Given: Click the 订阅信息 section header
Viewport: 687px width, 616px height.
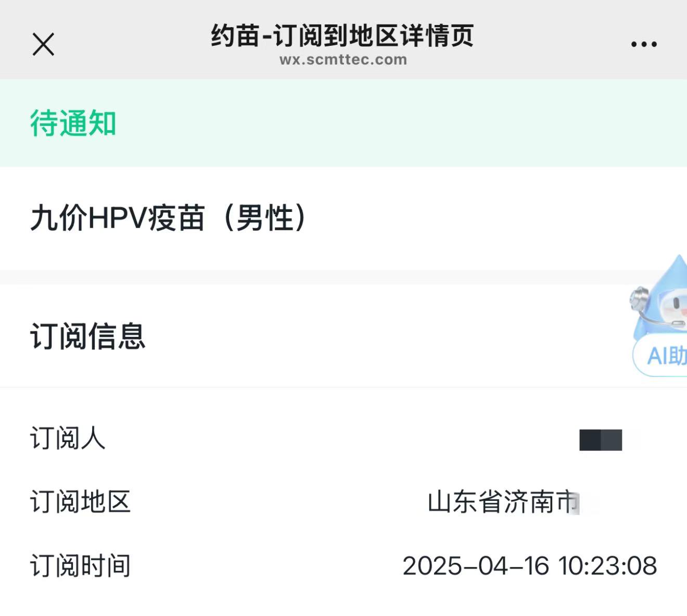Looking at the screenshot, I should [x=87, y=336].
